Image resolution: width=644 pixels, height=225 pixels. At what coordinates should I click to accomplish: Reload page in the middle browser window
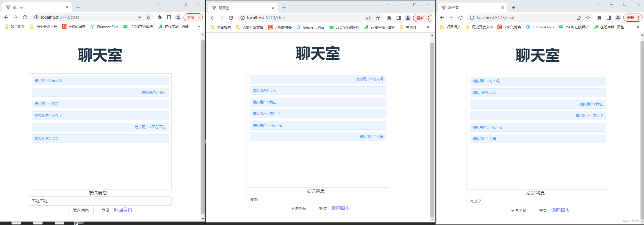(x=231, y=18)
